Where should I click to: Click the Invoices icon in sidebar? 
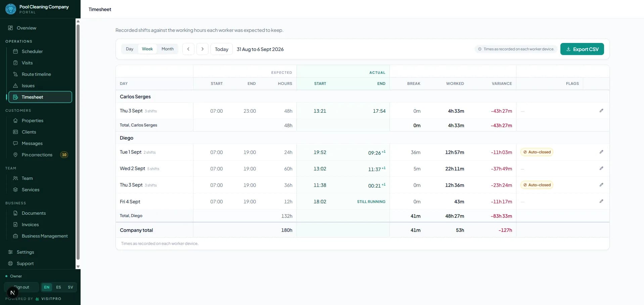click(15, 224)
